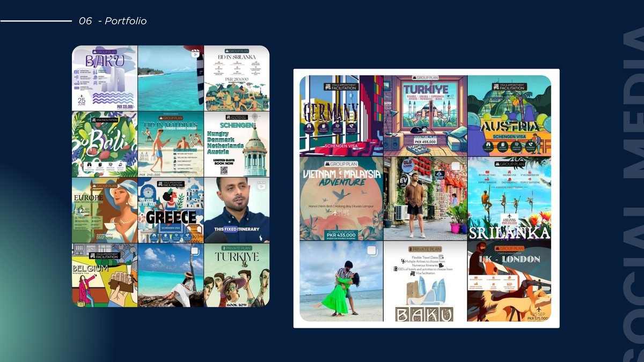This screenshot has width=644, height=362.
Task: Click 'PKR 240,000' in Eid in Maldives post
Action: (151, 174)
